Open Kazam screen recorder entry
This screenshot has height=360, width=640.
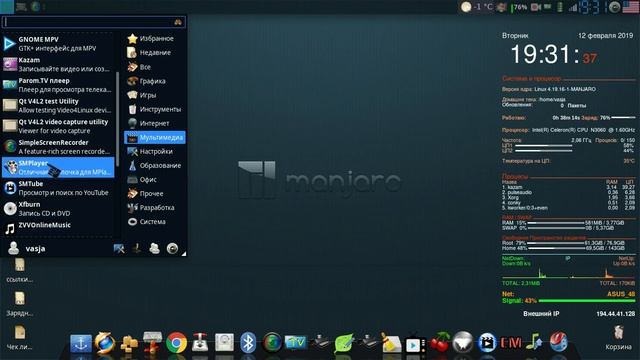pyautogui.click(x=58, y=64)
